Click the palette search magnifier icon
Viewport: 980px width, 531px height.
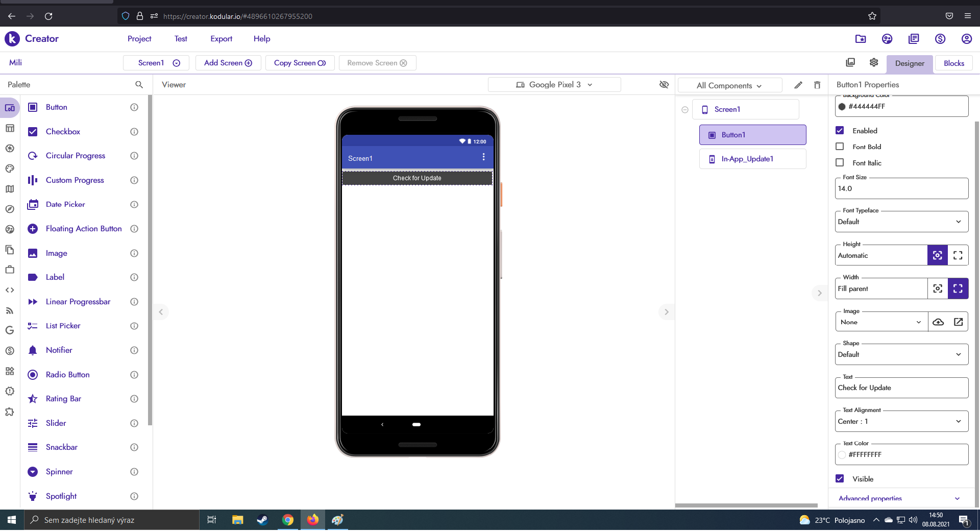click(139, 85)
